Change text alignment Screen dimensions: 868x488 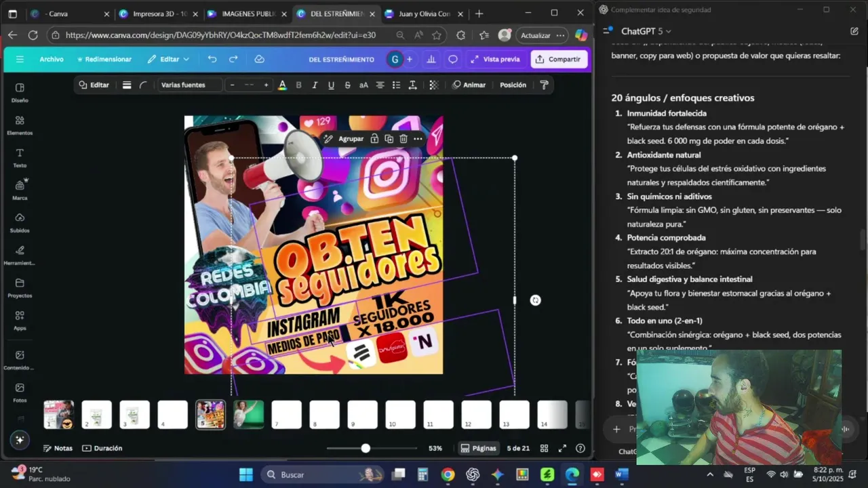380,85
